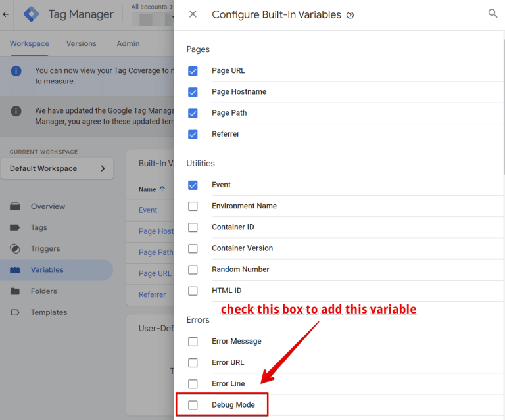Check the Error Line checkbox
This screenshot has height=420, width=505.
coord(193,384)
